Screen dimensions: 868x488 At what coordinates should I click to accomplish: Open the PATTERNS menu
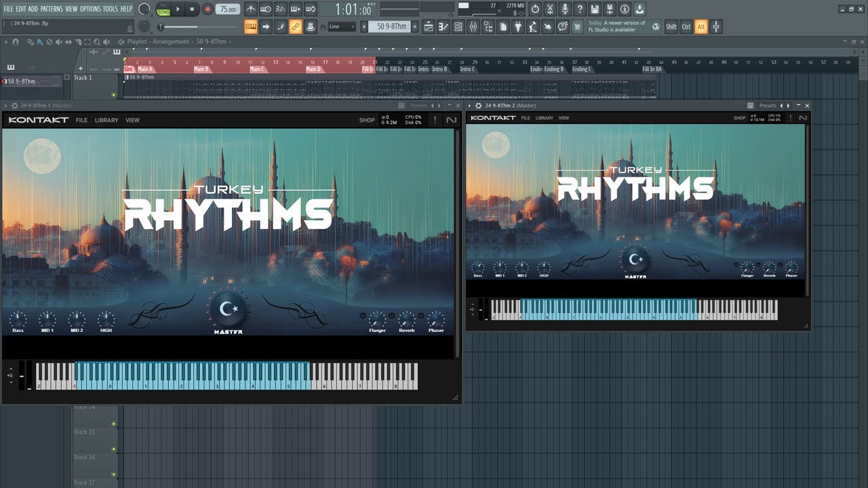click(52, 9)
